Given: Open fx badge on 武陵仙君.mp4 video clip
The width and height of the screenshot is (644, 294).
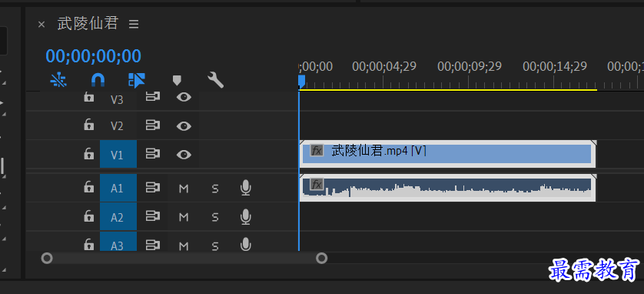Looking at the screenshot, I should (x=317, y=151).
